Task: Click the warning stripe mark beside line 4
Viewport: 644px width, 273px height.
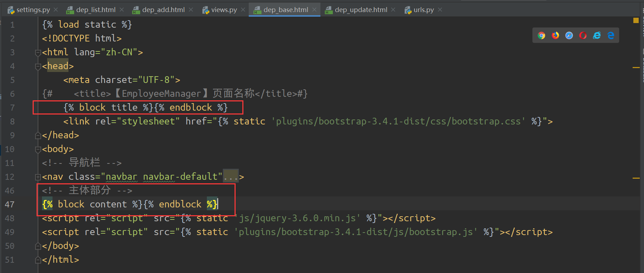Action: click(636, 67)
